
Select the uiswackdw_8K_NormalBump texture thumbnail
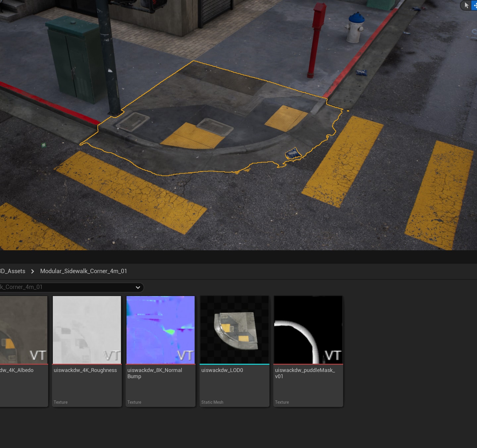[160, 330]
